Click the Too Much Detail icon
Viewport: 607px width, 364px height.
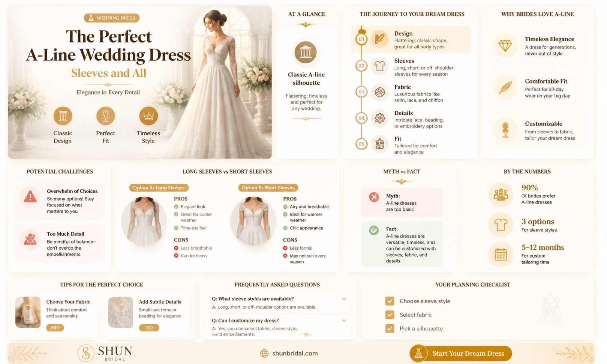(x=30, y=239)
